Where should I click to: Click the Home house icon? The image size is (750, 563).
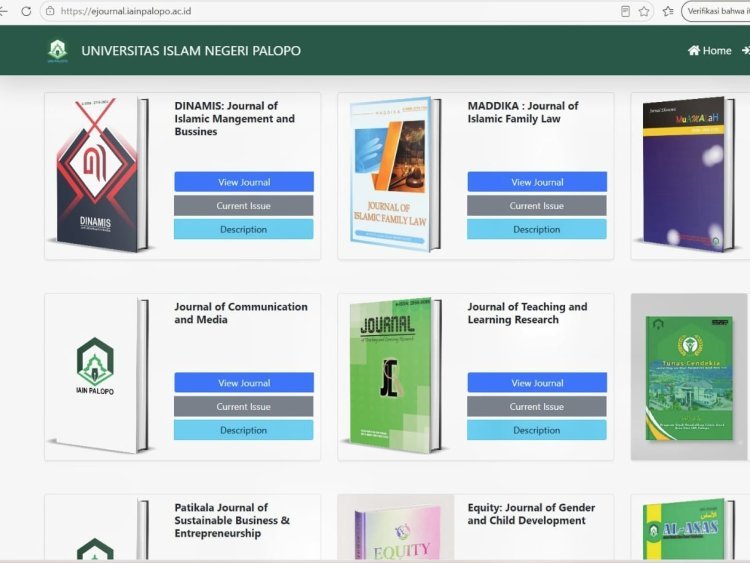click(x=694, y=50)
